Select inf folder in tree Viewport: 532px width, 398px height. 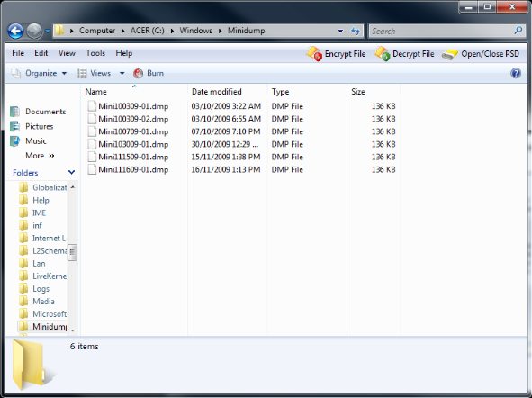point(31,226)
